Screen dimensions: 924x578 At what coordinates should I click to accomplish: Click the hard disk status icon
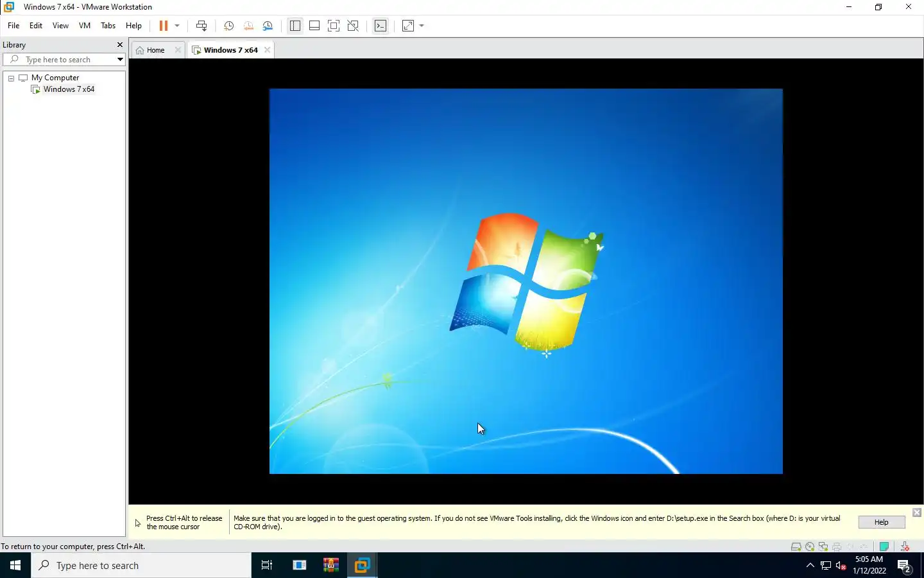[796, 547]
